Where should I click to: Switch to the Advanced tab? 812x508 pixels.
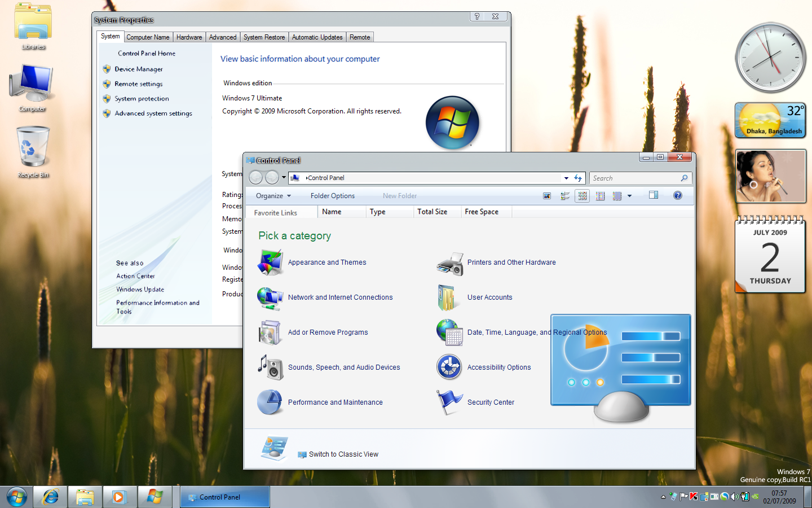[223, 37]
